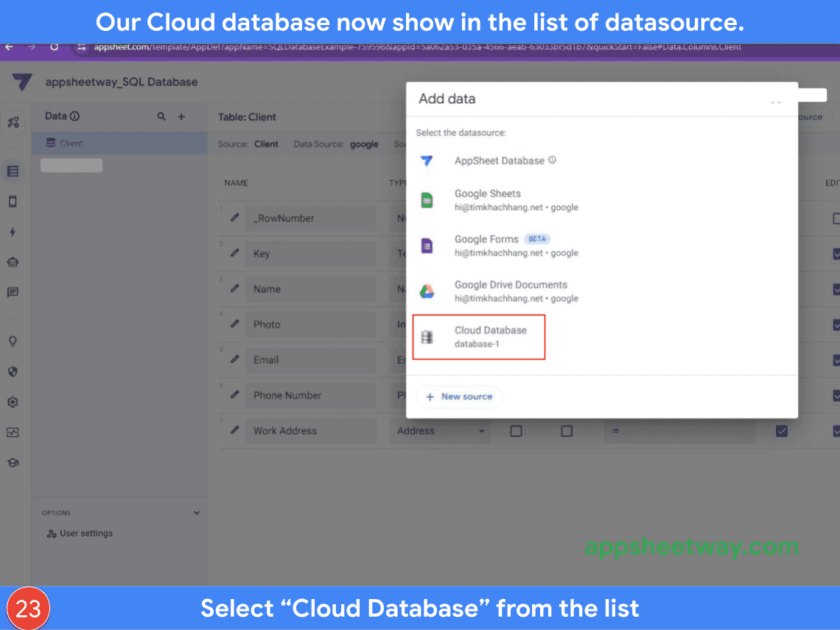The height and width of the screenshot is (630, 840).
Task: Edit the Email column with pencil icon
Action: (x=234, y=360)
